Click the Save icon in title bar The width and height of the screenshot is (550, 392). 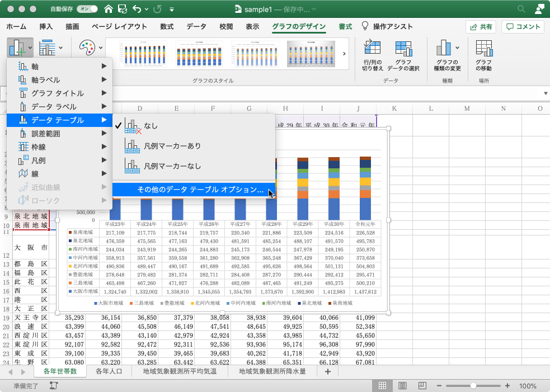point(123,10)
